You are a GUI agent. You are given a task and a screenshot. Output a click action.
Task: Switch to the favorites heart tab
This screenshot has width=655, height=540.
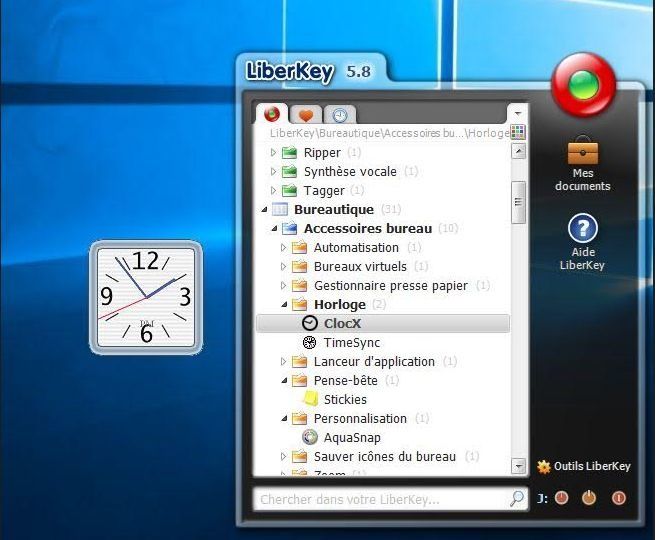pyautogui.click(x=306, y=115)
